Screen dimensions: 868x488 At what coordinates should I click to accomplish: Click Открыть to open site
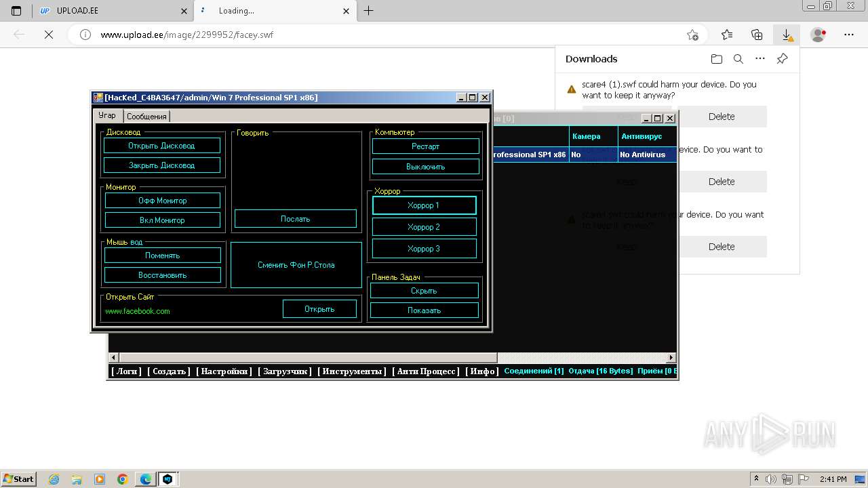tap(319, 309)
